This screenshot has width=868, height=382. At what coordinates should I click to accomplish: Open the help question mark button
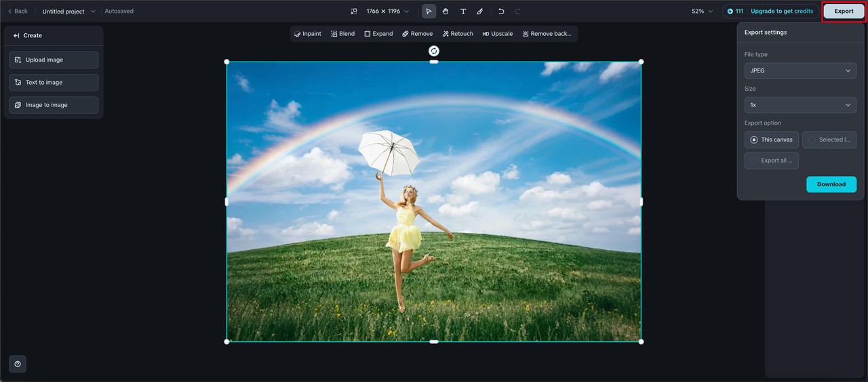[x=18, y=364]
